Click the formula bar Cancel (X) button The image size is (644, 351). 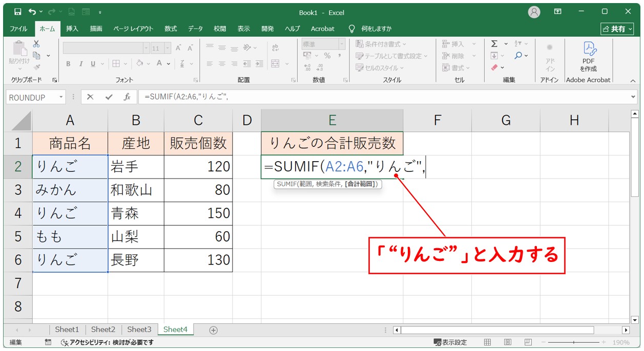pyautogui.click(x=90, y=97)
